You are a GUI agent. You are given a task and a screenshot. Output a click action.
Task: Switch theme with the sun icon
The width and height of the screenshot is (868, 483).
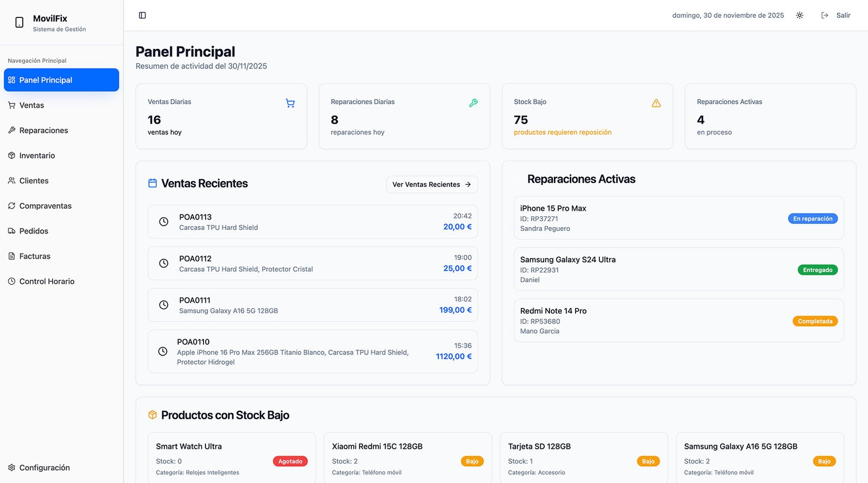[x=799, y=15]
